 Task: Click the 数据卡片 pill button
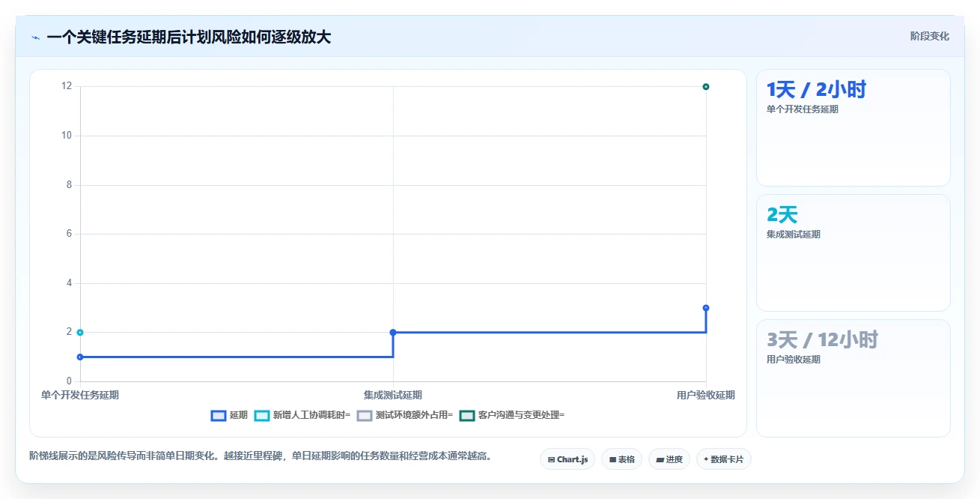pos(723,459)
